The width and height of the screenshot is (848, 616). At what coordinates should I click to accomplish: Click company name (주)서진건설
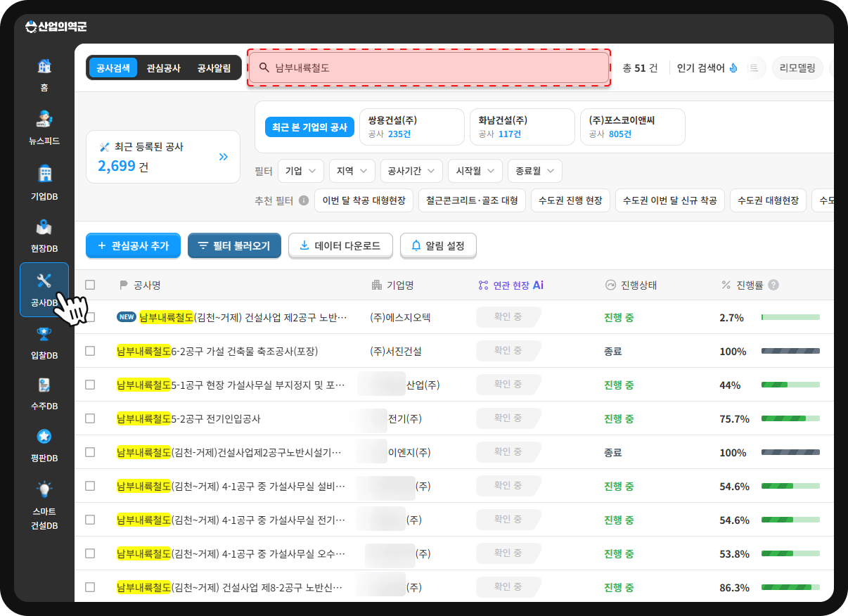(x=396, y=351)
